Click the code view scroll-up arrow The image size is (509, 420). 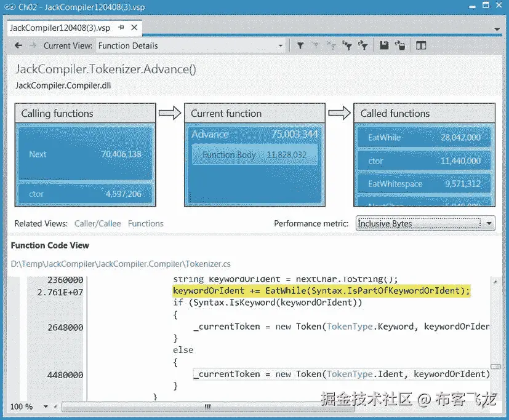[495, 282]
